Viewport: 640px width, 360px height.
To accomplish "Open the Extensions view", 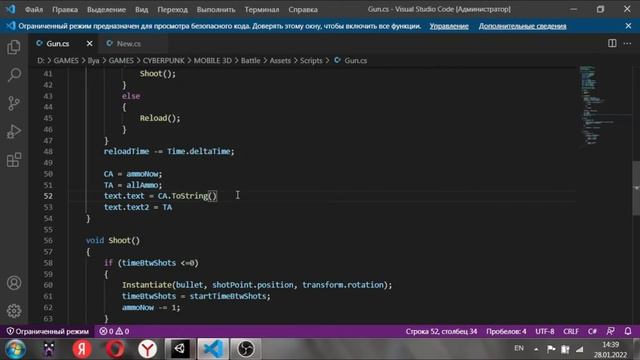I will pos(14,160).
